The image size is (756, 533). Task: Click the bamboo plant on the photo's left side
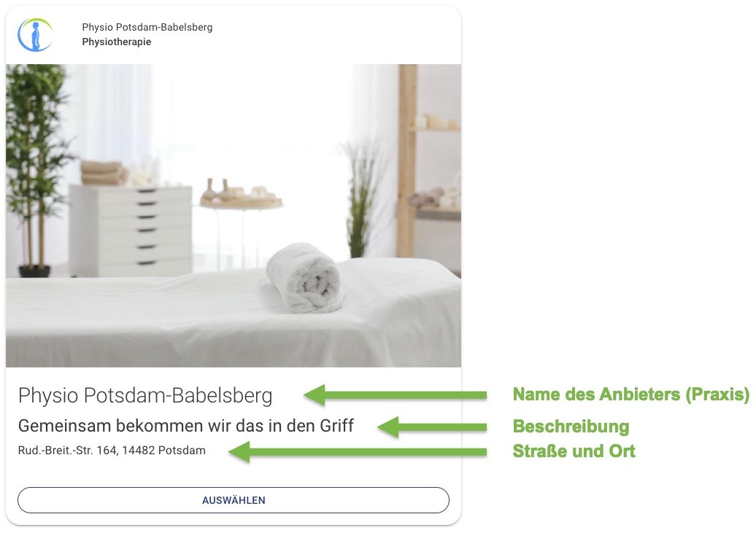tap(35, 168)
